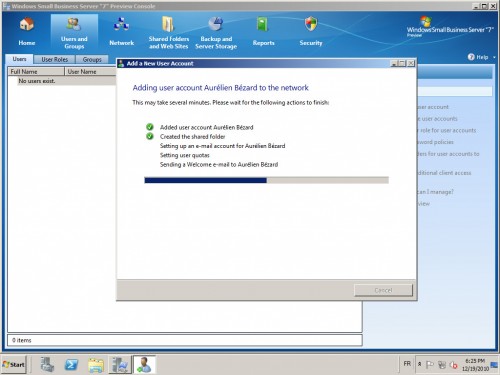
Task: Click the dialog heading 'Adding user account'
Action: pyautogui.click(x=220, y=88)
